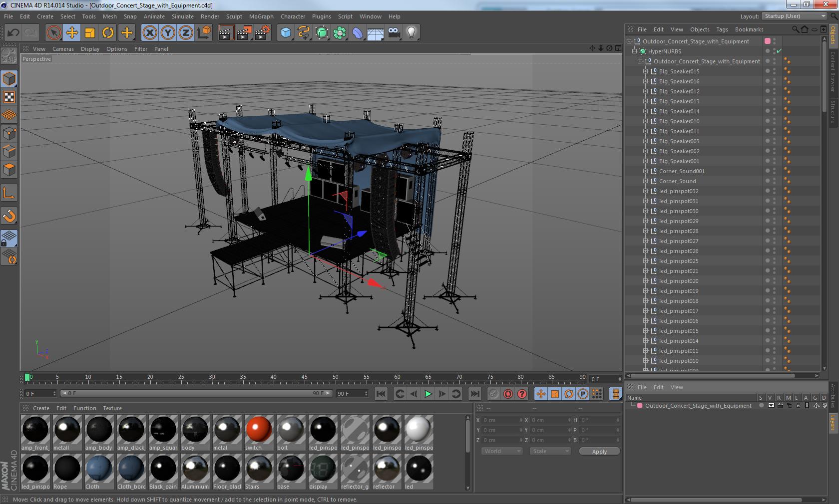Select the Live Selection tool
This screenshot has height=504, width=839.
pos(53,33)
